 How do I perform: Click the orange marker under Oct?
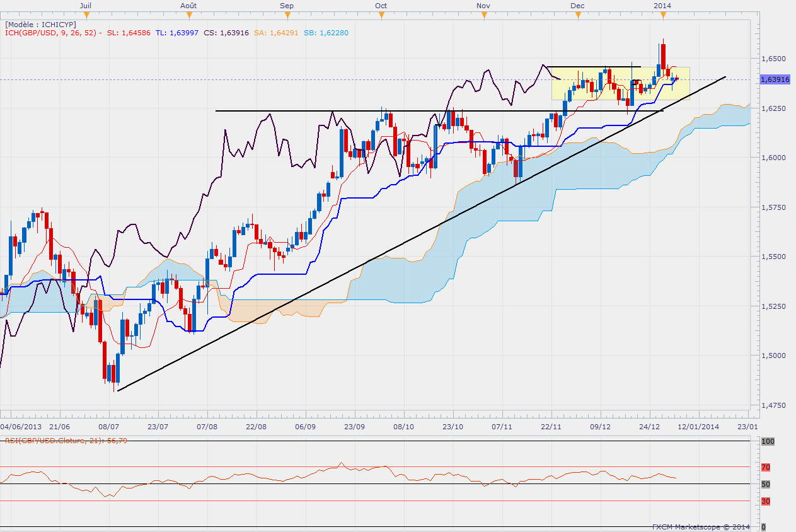(381, 15)
